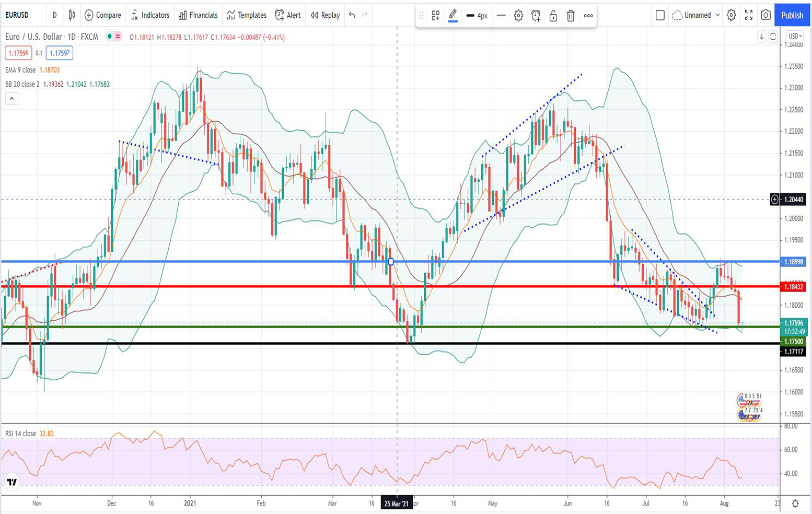Open more options in drawing toolbar
Screen dimensions: 812x514
588,16
